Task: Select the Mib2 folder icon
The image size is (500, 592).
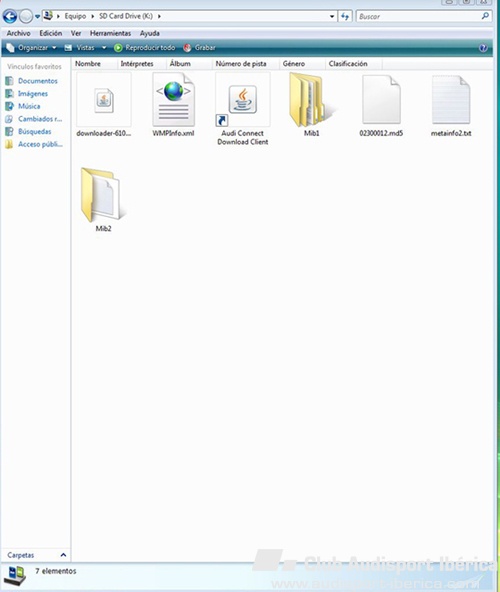Action: [103, 195]
